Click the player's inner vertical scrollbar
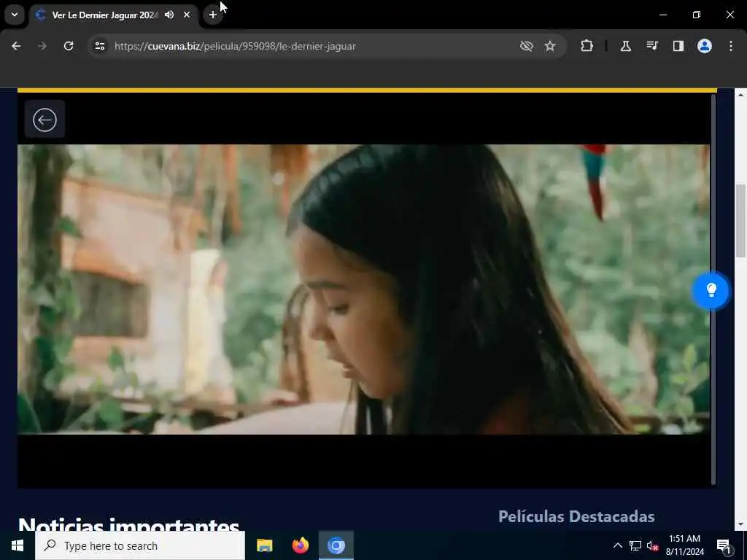Screen dimensions: 747x560 click(713, 289)
